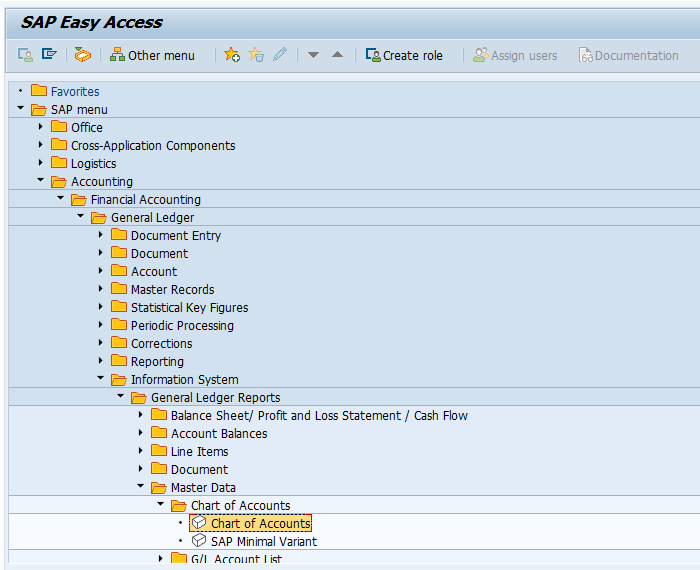
Task: Collapse the General Ledger node arrow
Action: [81, 216]
